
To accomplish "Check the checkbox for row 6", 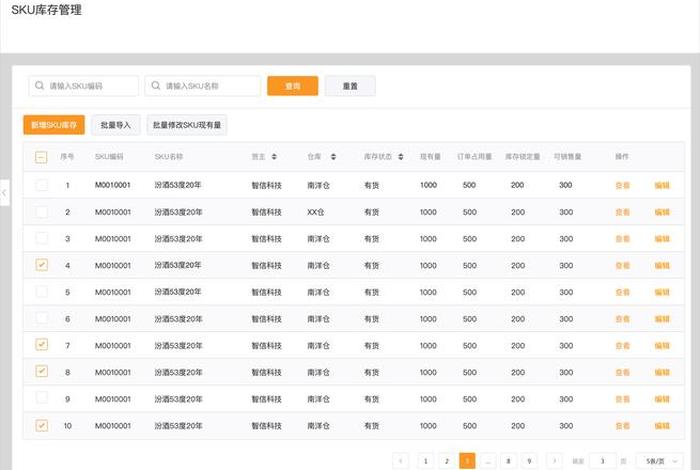I will pos(42,318).
